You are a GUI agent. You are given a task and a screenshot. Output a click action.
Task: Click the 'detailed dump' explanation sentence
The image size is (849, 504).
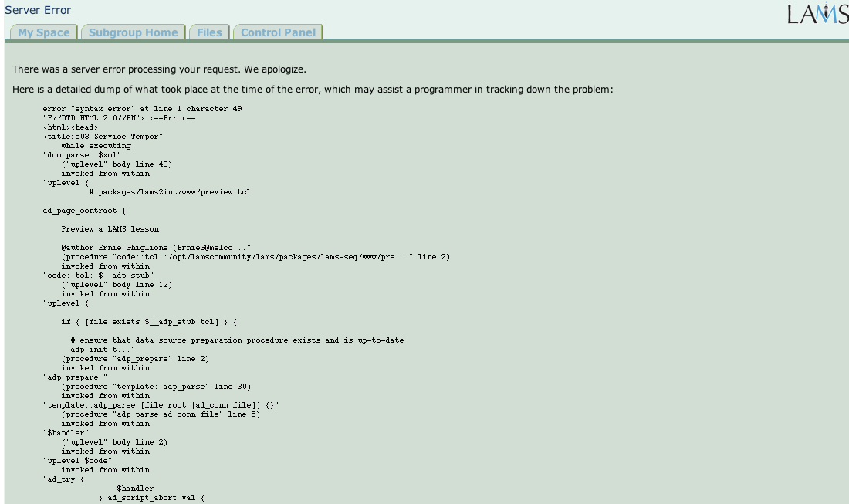(313, 90)
